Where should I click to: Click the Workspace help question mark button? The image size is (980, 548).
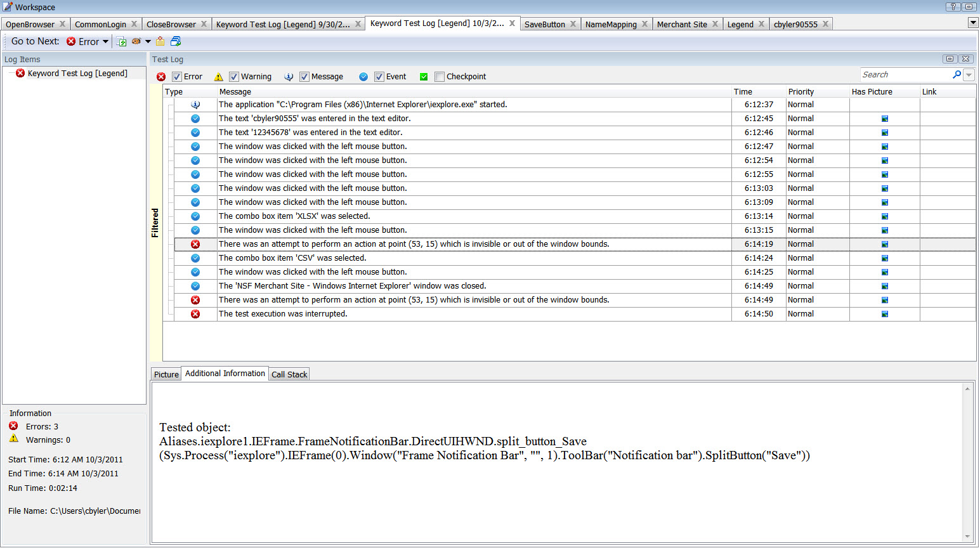pos(953,7)
